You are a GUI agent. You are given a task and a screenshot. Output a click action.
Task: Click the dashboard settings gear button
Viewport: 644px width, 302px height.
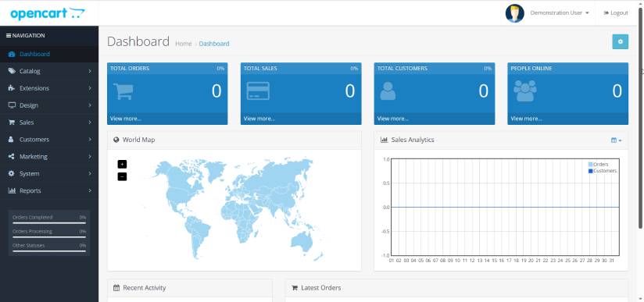(x=621, y=42)
